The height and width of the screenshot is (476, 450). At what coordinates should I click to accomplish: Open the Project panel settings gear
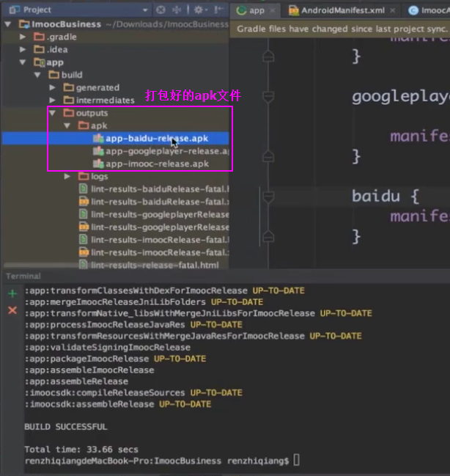[199, 10]
